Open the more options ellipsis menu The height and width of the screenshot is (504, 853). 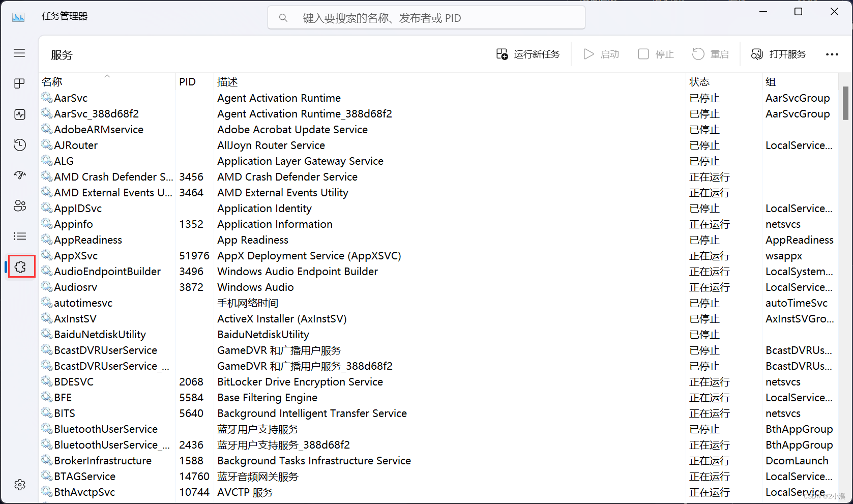point(832,54)
